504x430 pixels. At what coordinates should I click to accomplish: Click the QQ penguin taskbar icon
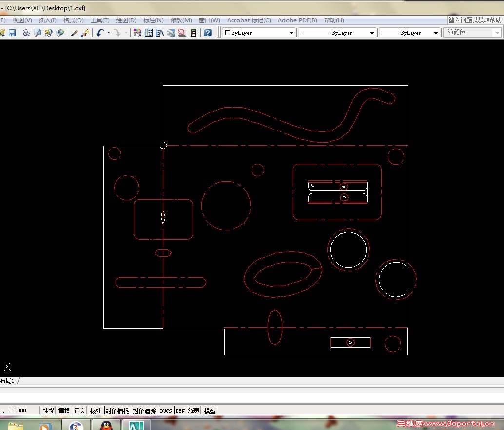tap(106, 426)
